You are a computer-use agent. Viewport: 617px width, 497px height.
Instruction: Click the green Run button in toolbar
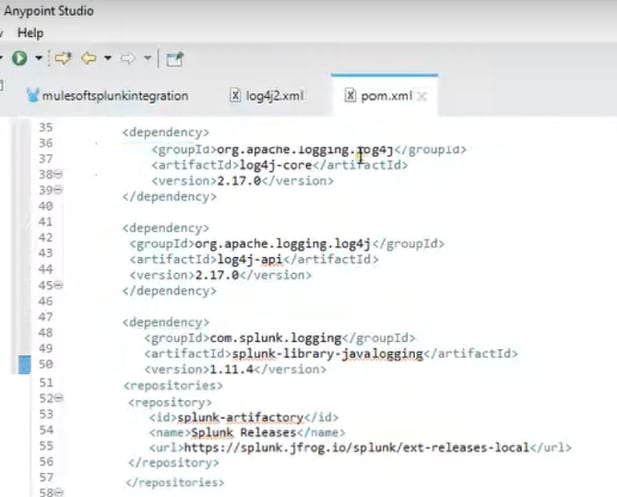coord(19,58)
